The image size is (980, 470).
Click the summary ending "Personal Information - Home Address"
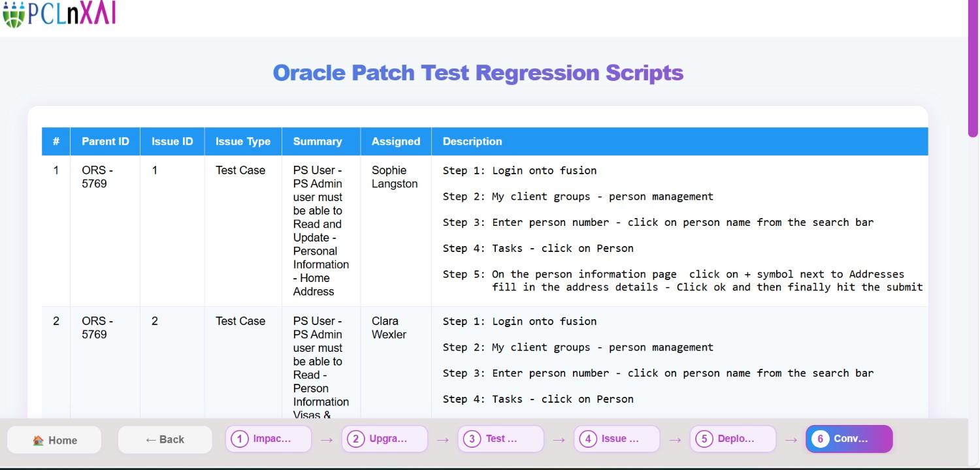click(321, 231)
